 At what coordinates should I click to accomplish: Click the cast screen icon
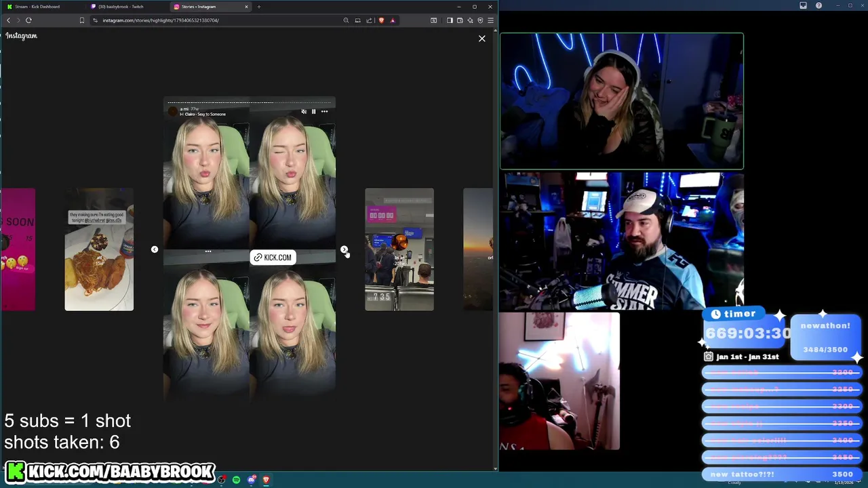click(357, 20)
